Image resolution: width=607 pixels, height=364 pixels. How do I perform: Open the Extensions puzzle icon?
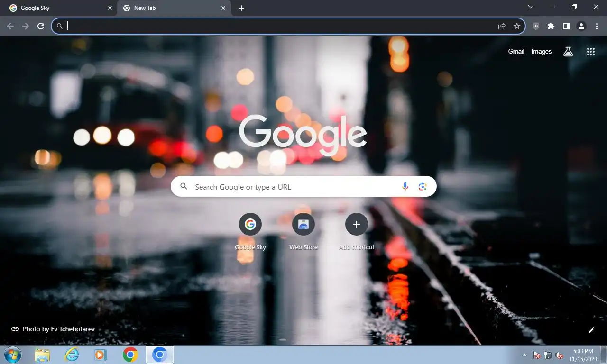tap(551, 26)
